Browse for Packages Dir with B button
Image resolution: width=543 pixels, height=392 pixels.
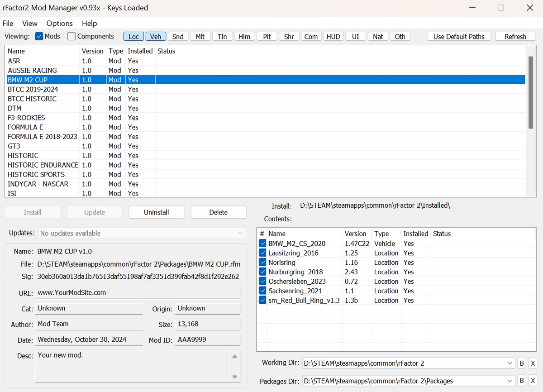(x=522, y=381)
